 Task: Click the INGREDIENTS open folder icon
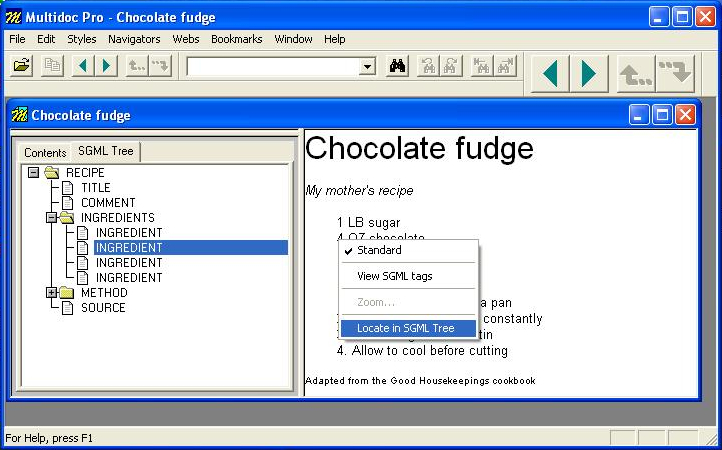tap(67, 217)
